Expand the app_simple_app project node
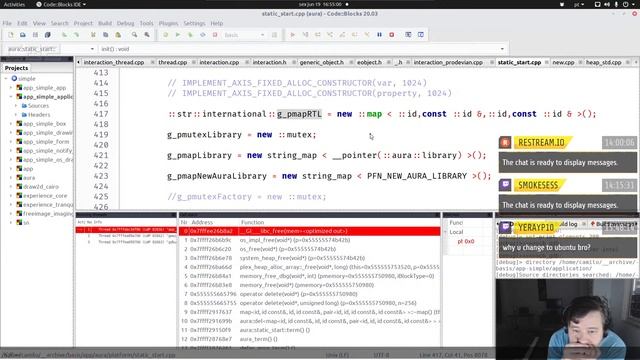Image resolution: width=640 pixels, height=360 pixels. 11,88
